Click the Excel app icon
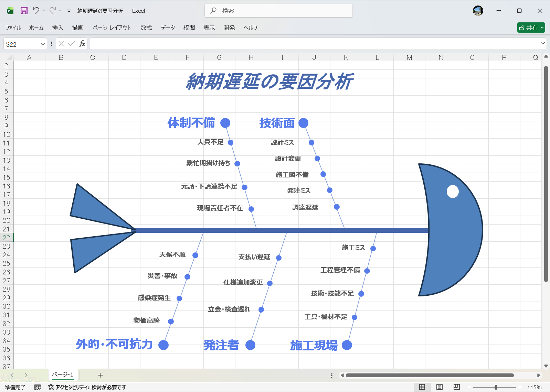 [10, 11]
